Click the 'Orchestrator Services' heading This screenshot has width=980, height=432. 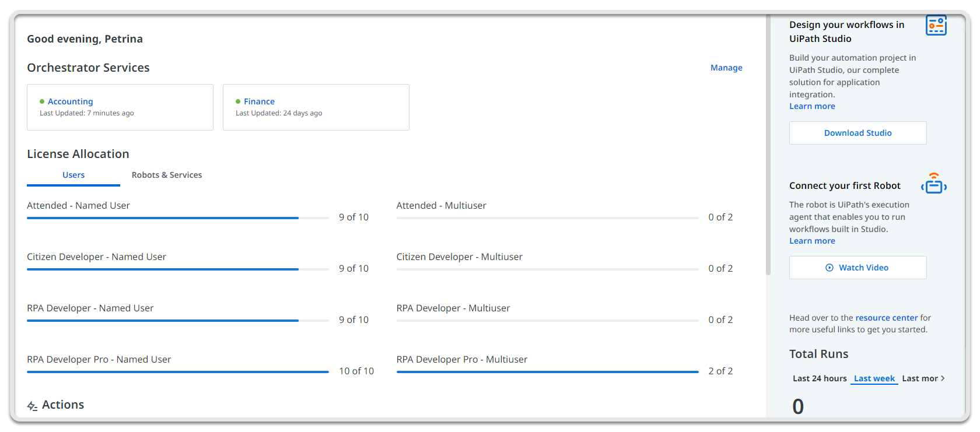pos(88,68)
